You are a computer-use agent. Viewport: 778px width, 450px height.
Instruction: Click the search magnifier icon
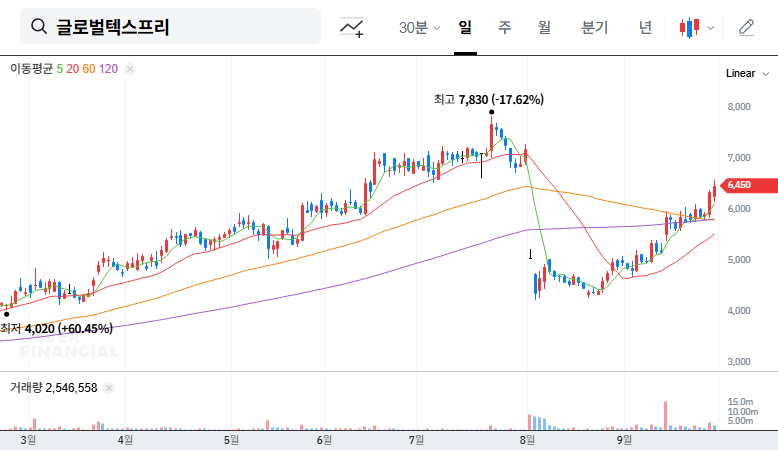tap(39, 26)
